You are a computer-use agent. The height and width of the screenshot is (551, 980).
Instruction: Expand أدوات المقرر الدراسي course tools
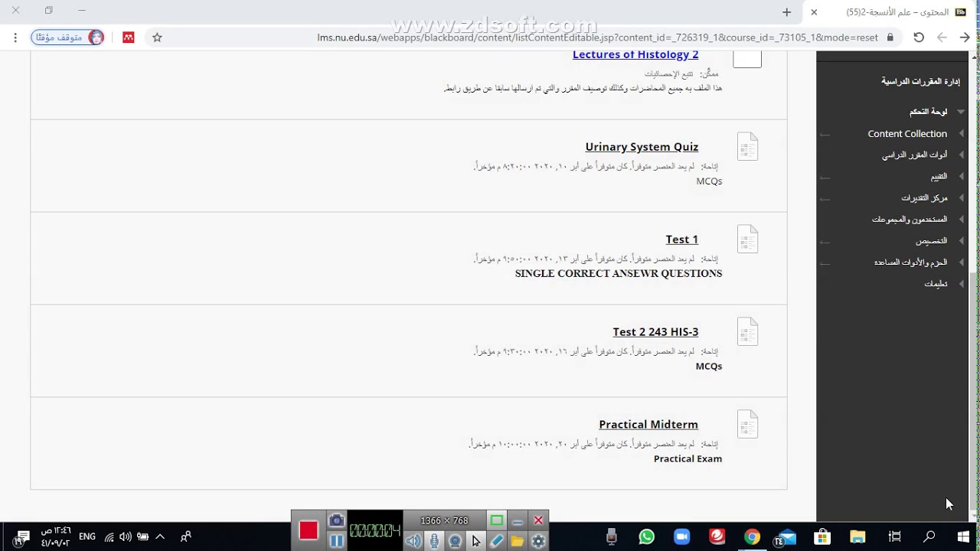(x=962, y=155)
